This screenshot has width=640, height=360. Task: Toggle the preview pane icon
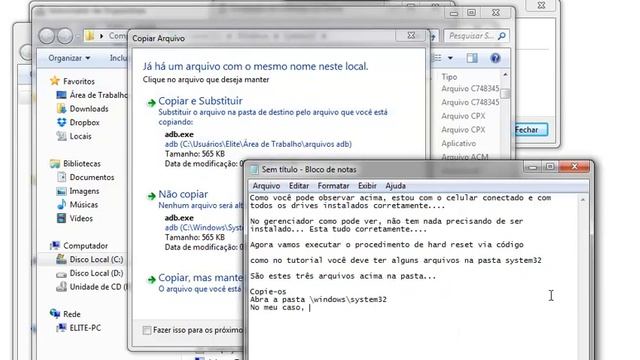[472, 58]
